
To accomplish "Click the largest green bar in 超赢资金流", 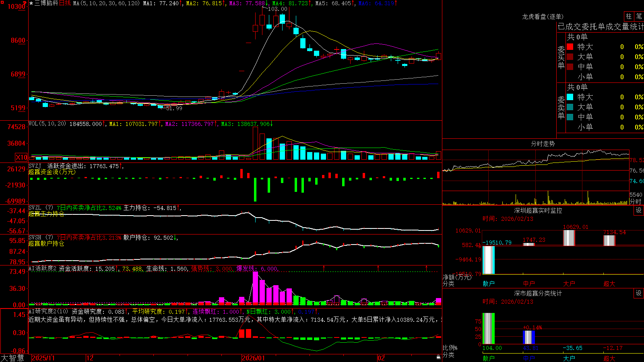I will click(x=255, y=189).
